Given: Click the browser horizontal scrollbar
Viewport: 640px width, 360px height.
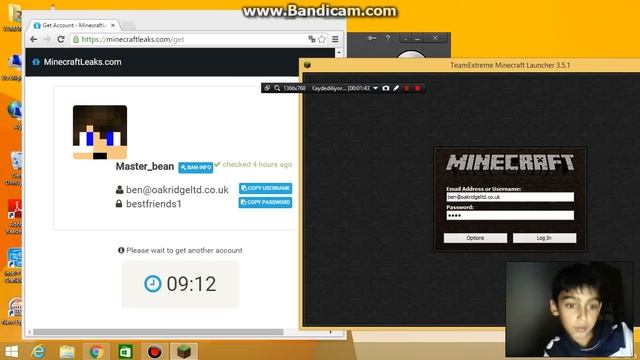Looking at the screenshot, I should 158,332.
